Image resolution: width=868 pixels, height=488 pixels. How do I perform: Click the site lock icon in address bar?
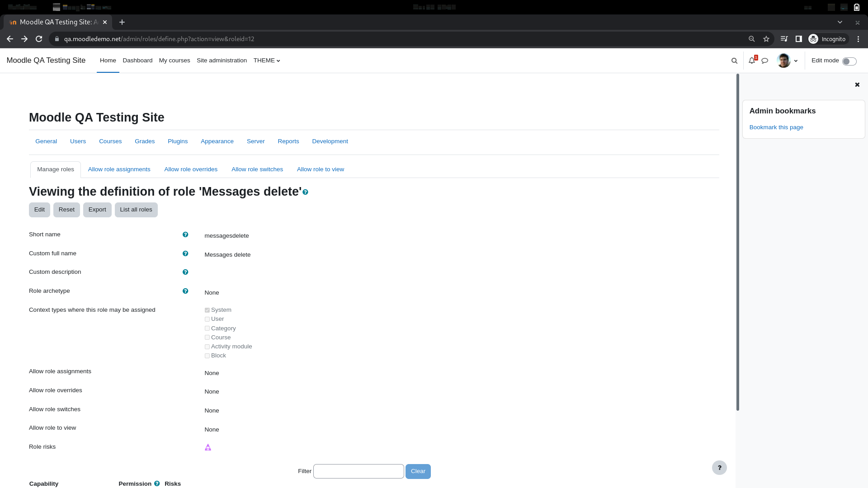pyautogui.click(x=57, y=39)
